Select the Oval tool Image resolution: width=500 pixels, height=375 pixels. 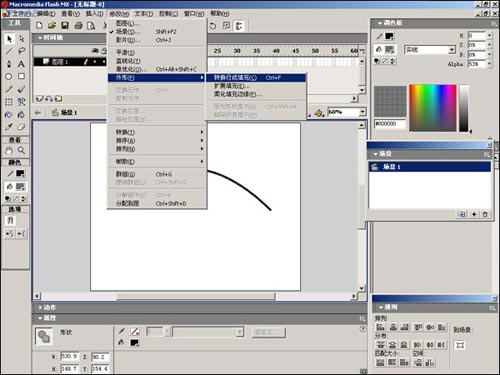tap(9, 76)
